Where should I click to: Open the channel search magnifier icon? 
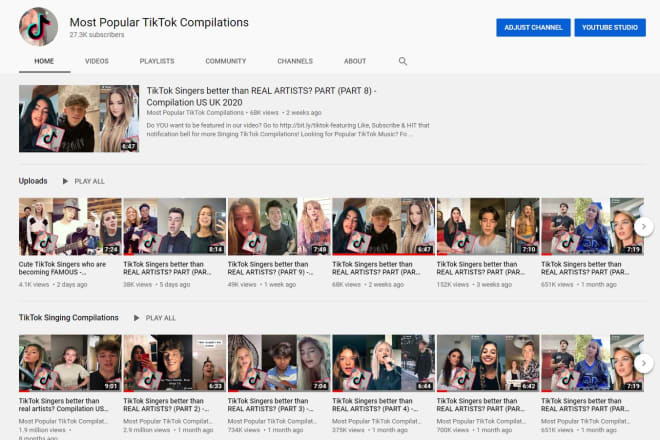403,61
